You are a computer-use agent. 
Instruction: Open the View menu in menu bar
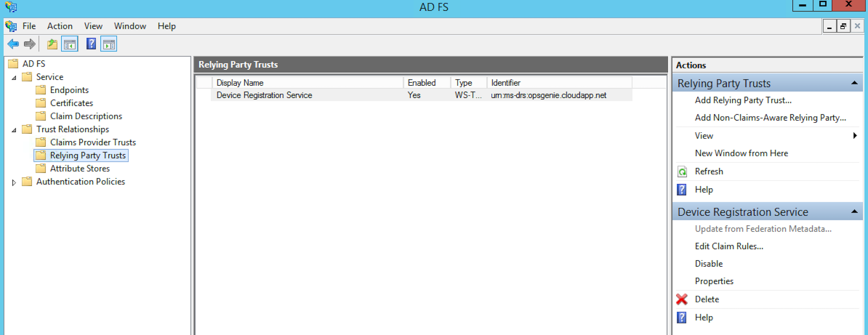tap(93, 26)
